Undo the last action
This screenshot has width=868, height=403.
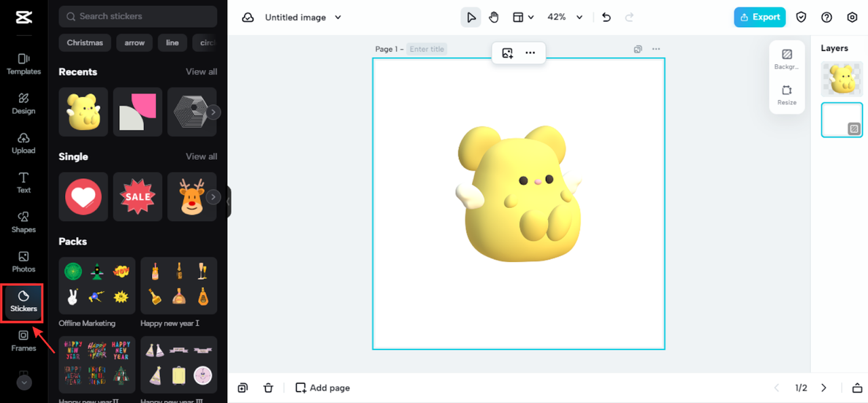pos(606,18)
